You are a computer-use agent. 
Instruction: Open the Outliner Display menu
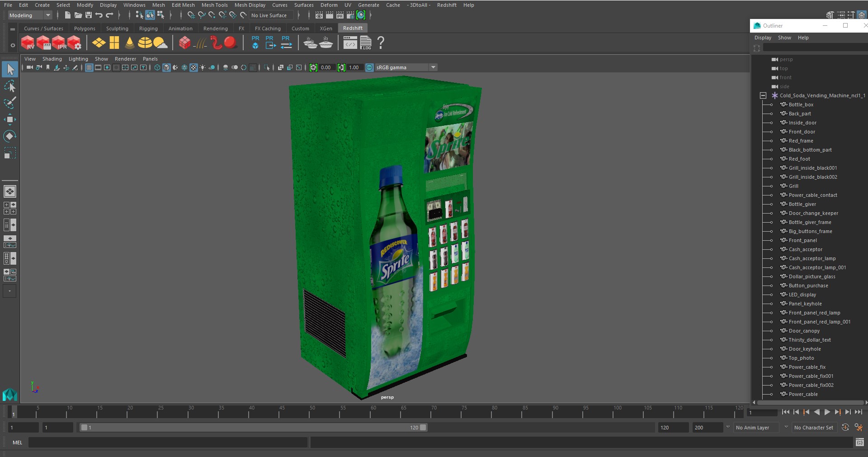pos(763,38)
